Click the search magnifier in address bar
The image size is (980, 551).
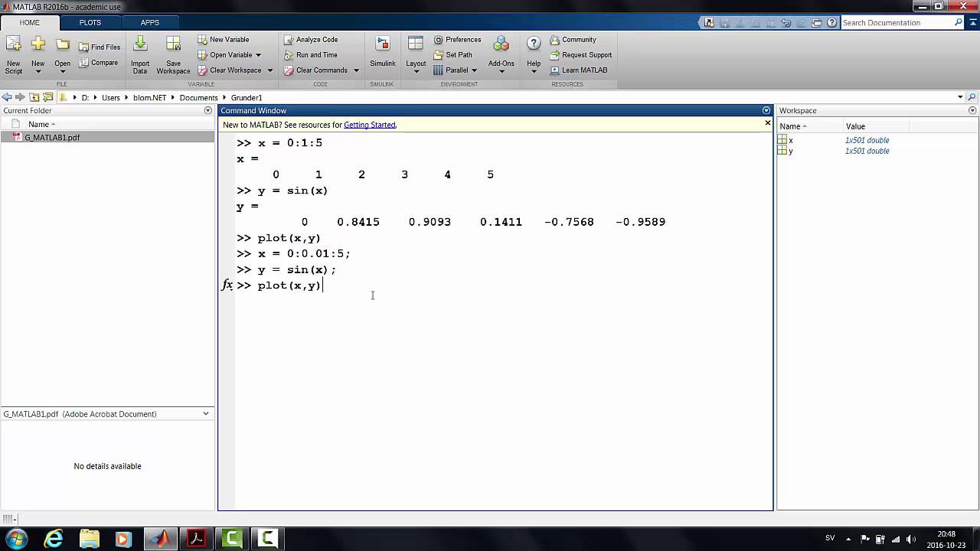click(x=972, y=97)
